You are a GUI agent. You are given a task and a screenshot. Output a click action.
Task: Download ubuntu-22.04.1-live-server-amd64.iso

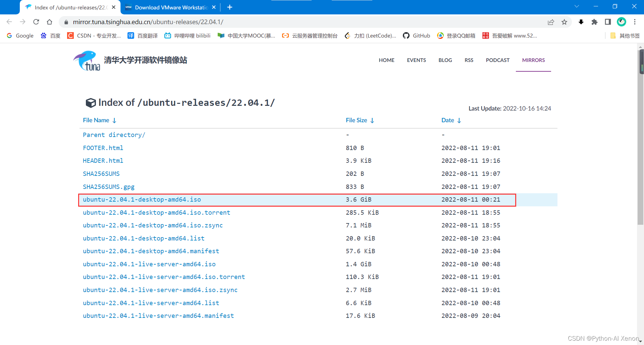pyautogui.click(x=149, y=264)
